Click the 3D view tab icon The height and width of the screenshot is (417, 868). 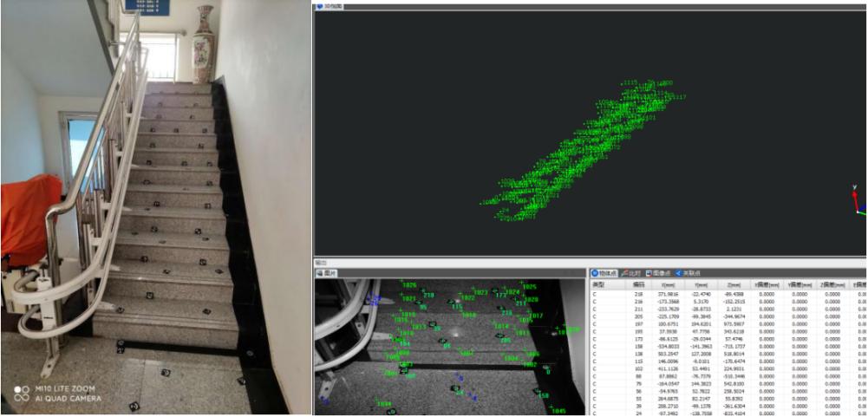pyautogui.click(x=319, y=5)
